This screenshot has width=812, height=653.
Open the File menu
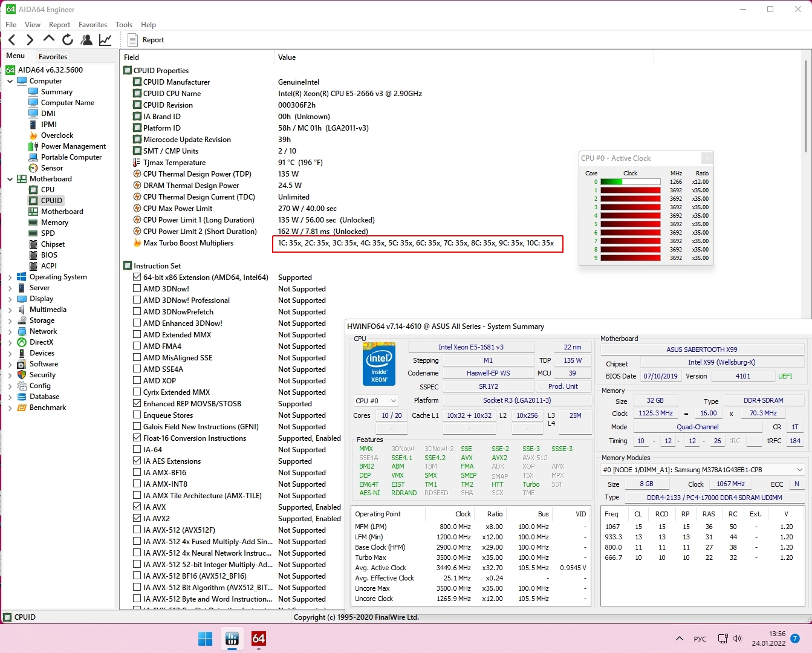11,25
